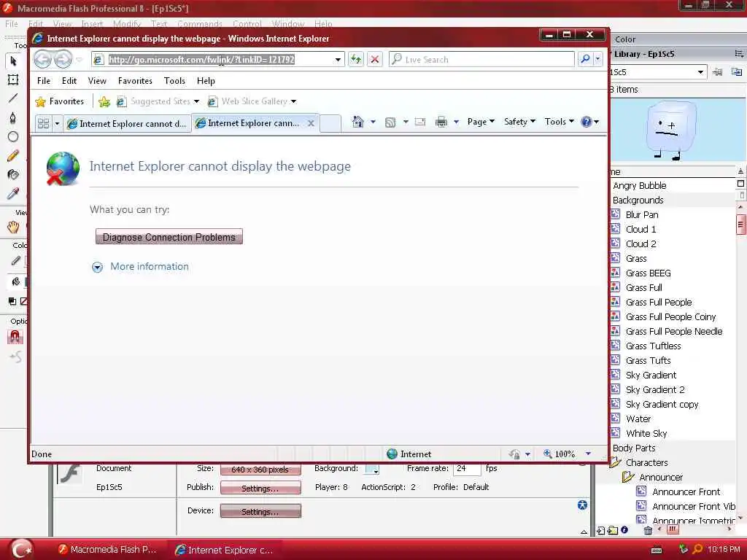Image resolution: width=747 pixels, height=560 pixels.
Task: Select Sky Gradient copy library item
Action: pyautogui.click(x=662, y=404)
